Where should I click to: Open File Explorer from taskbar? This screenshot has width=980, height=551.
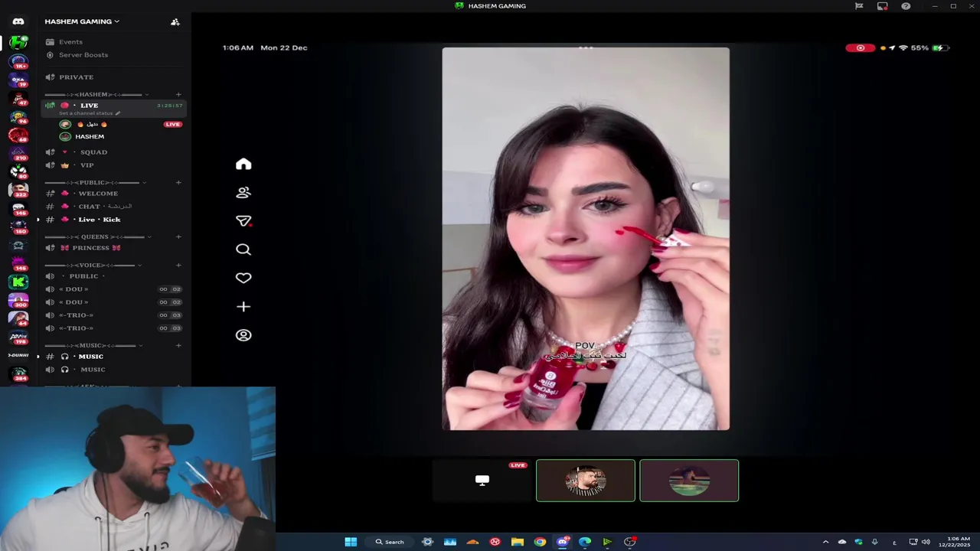(x=518, y=542)
